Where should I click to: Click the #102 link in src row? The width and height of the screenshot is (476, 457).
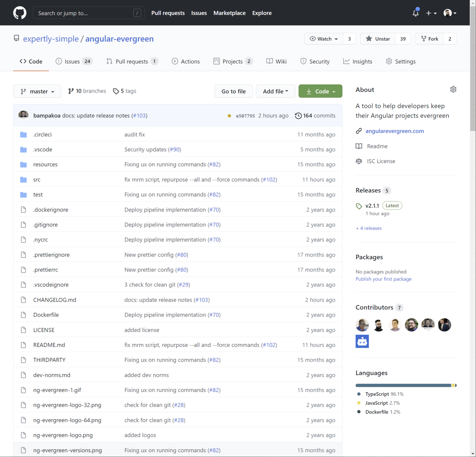[269, 179]
